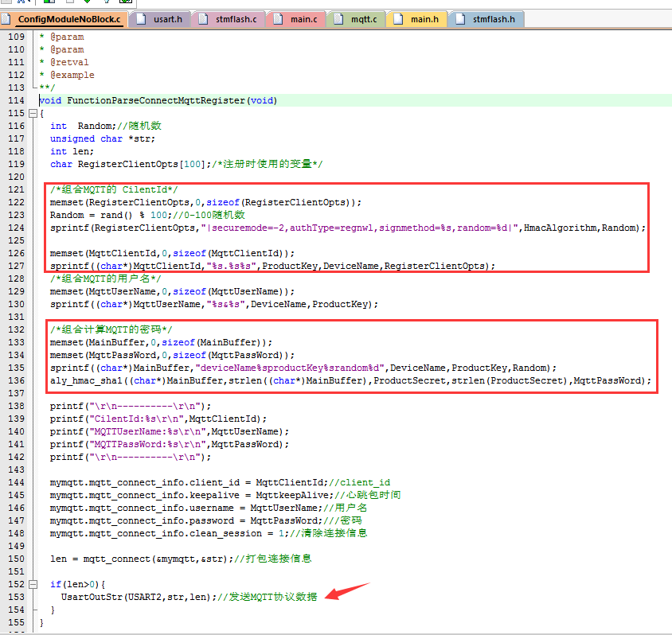Click the 'deviceName%sproductKey%srandom%d' string
672x635 pixels.
[x=290, y=368]
